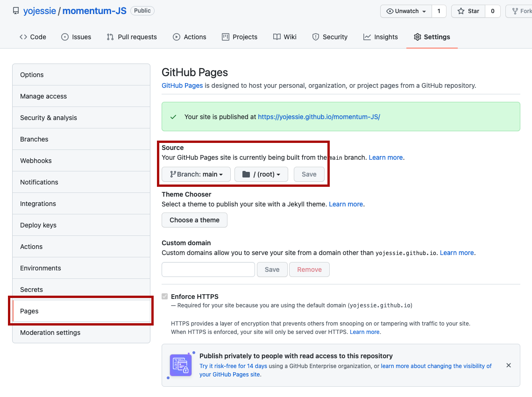Open Notifications in sidebar

81,182
